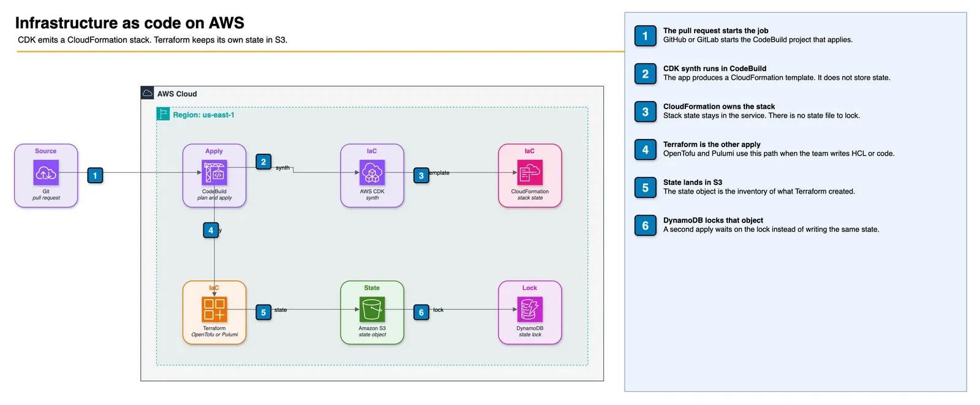This screenshot has height=405, width=980.
Task: Click the 'plan and apply' caption
Action: tap(214, 198)
